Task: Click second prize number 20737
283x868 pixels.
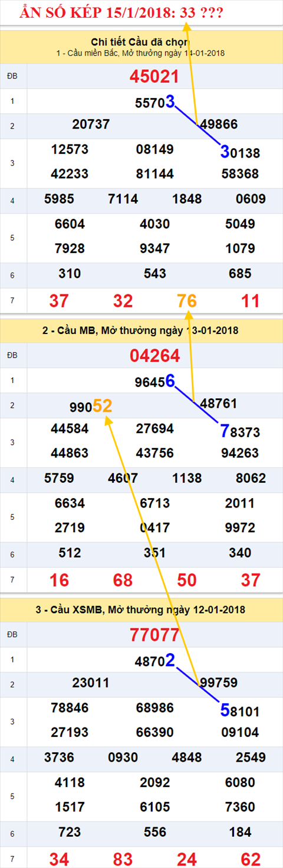Action: point(91,124)
